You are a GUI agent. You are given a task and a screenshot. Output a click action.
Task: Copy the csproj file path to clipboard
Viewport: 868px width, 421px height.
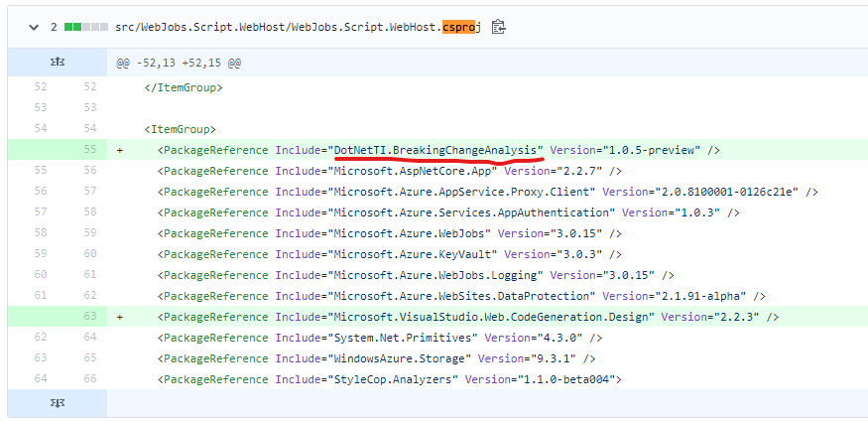tap(498, 27)
